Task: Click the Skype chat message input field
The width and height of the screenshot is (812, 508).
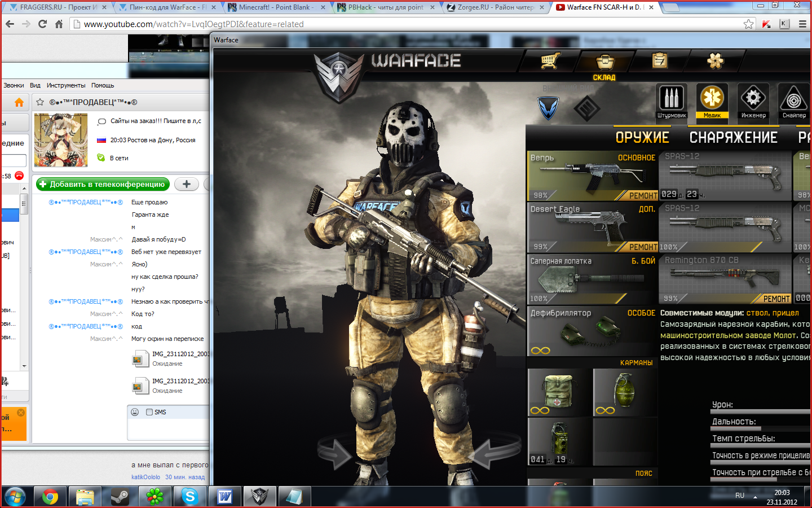Action: tap(169, 429)
